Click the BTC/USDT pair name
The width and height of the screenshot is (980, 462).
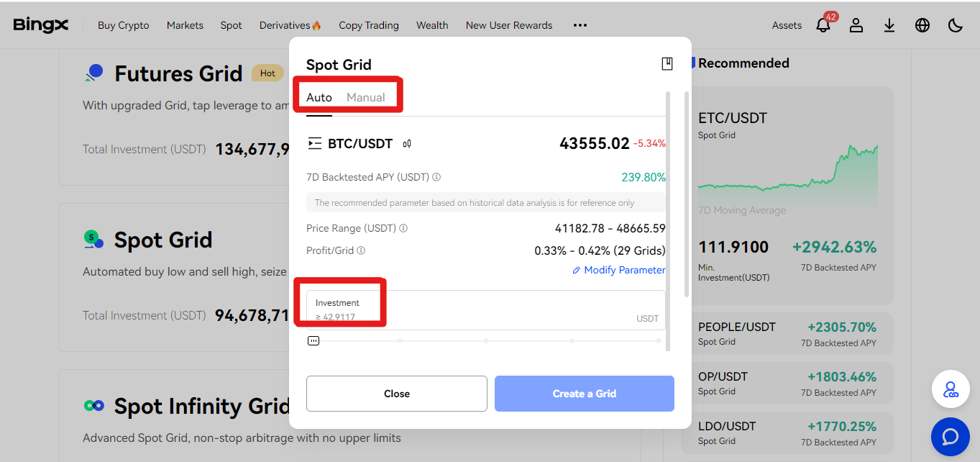(360, 143)
